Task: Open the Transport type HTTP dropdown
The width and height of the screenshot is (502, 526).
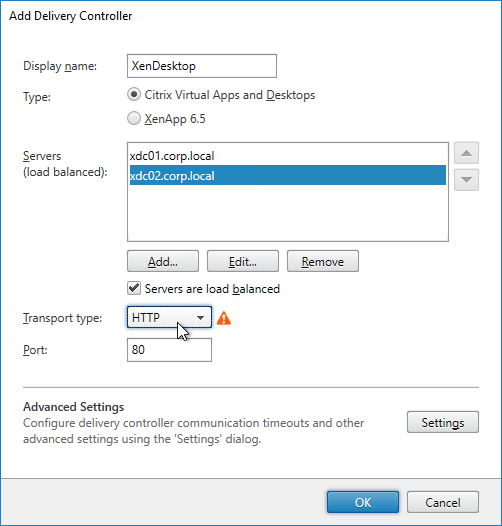Action: [169, 317]
